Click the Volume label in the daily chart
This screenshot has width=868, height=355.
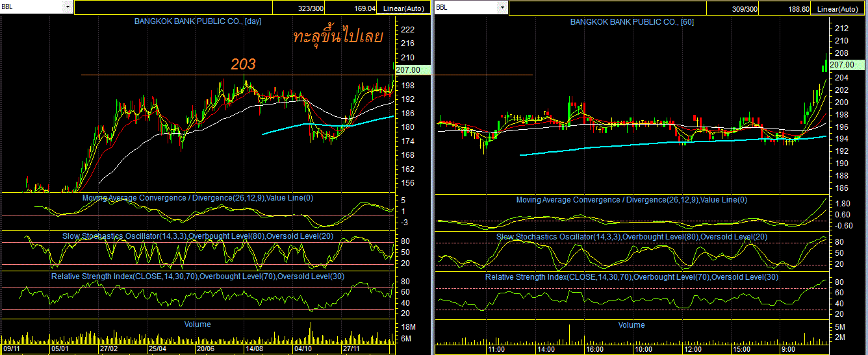coord(198,323)
